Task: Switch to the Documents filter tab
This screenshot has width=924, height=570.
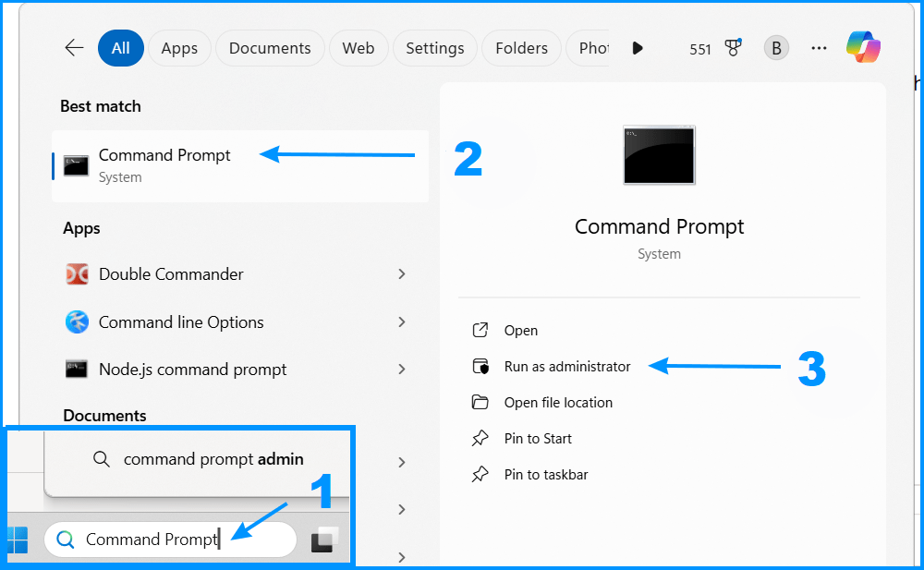Action: click(270, 48)
